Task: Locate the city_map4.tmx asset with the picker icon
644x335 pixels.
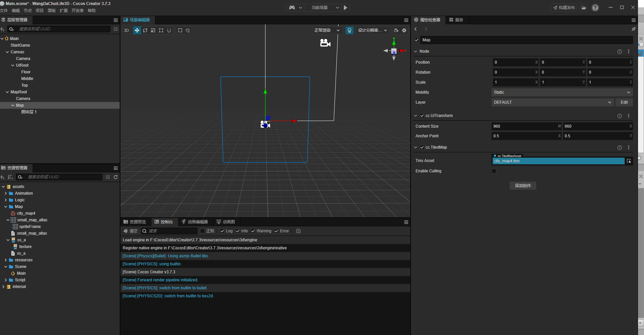Action: pos(629,161)
